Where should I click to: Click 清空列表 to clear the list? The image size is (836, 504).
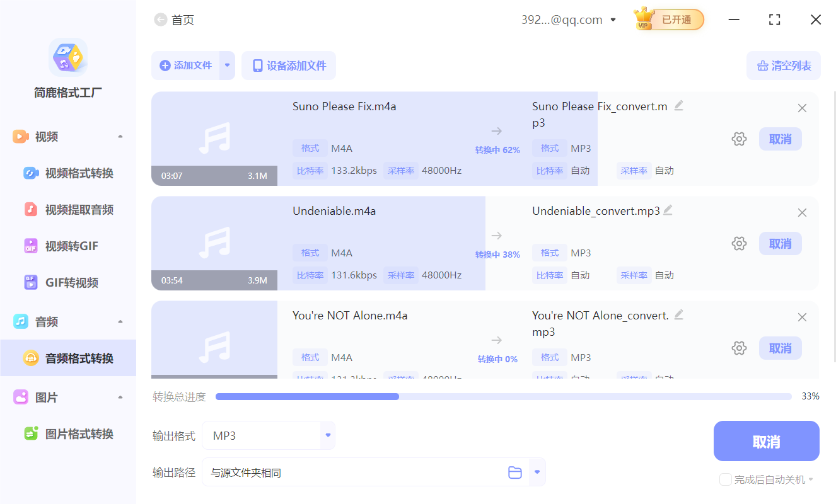pyautogui.click(x=784, y=66)
